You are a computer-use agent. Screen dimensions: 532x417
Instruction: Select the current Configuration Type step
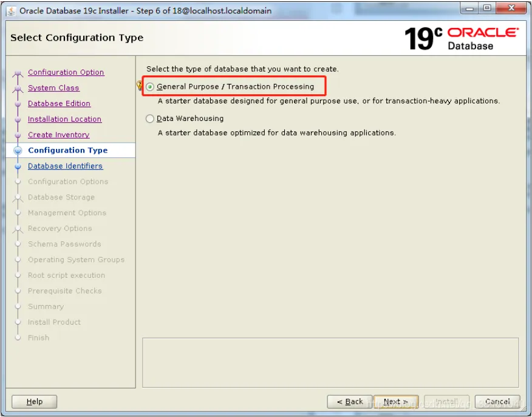[x=68, y=150]
